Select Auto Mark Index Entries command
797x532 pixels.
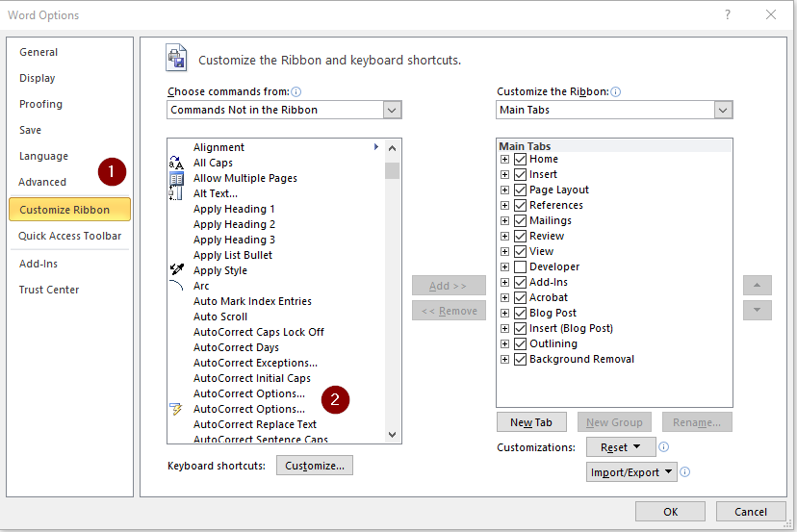click(252, 301)
